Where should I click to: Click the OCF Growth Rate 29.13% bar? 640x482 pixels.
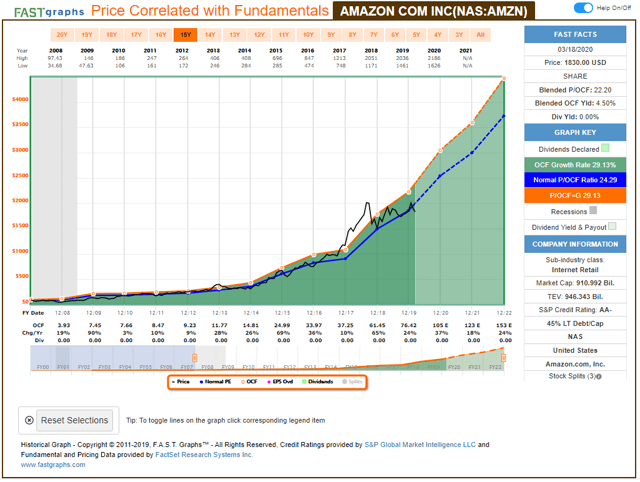(x=575, y=165)
